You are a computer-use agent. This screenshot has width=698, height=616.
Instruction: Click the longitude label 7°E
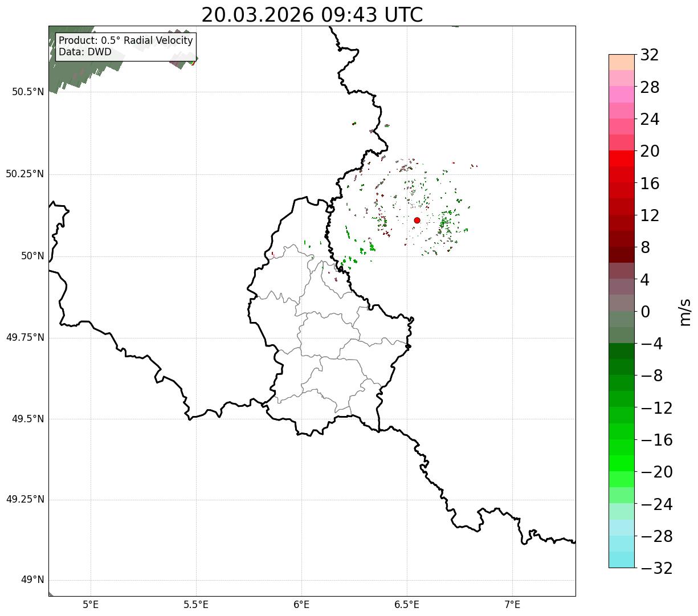pyautogui.click(x=512, y=604)
